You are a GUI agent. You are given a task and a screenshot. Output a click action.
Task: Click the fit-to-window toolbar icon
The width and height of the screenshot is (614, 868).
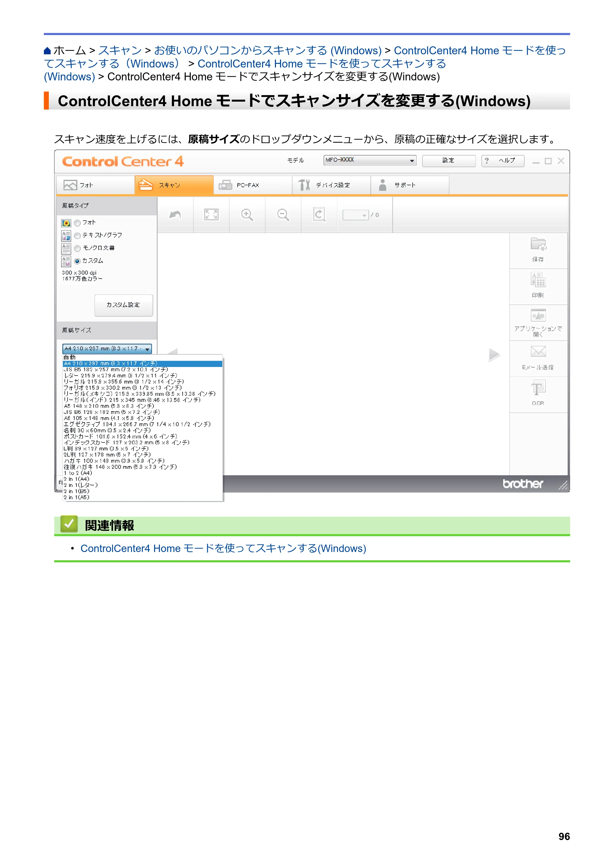(x=211, y=215)
